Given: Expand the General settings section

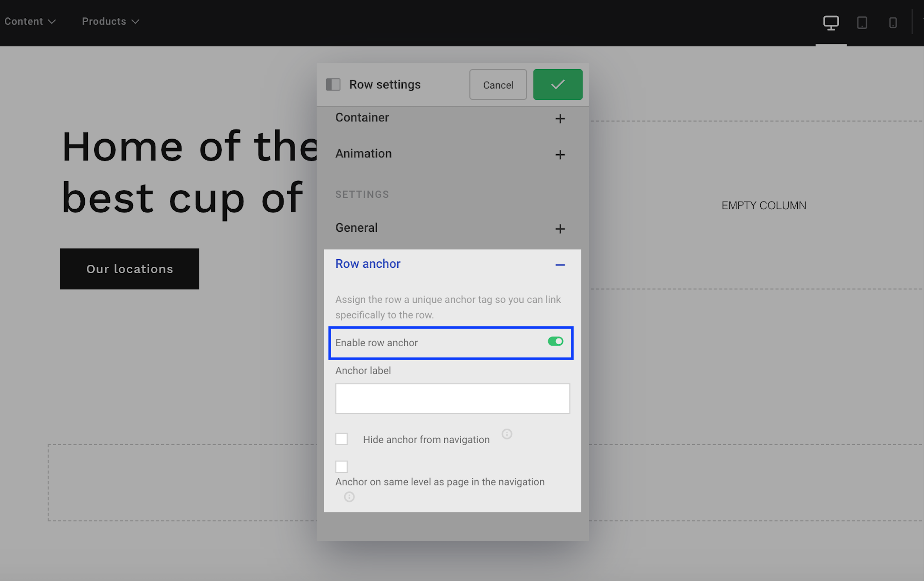Looking at the screenshot, I should [560, 229].
